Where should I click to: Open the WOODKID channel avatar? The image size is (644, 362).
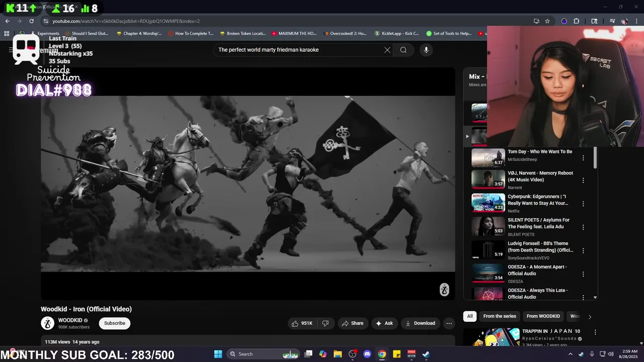[47, 323]
